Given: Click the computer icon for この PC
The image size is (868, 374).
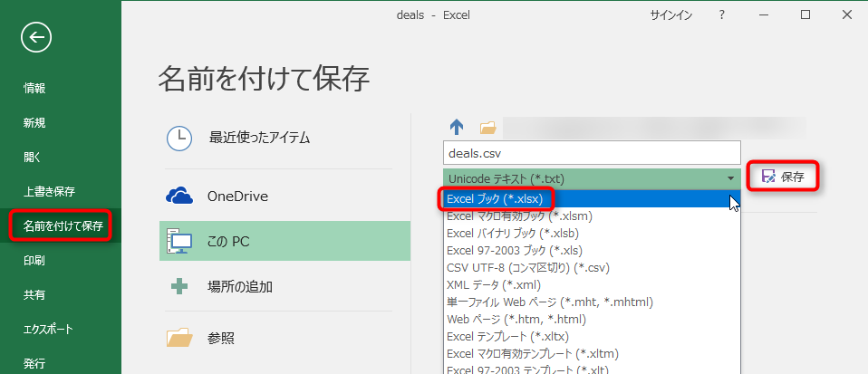Looking at the screenshot, I should (x=179, y=241).
